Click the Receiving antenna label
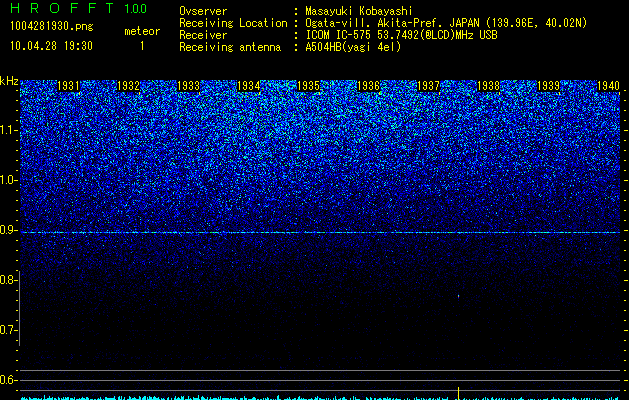The image size is (629, 400). coord(230,47)
